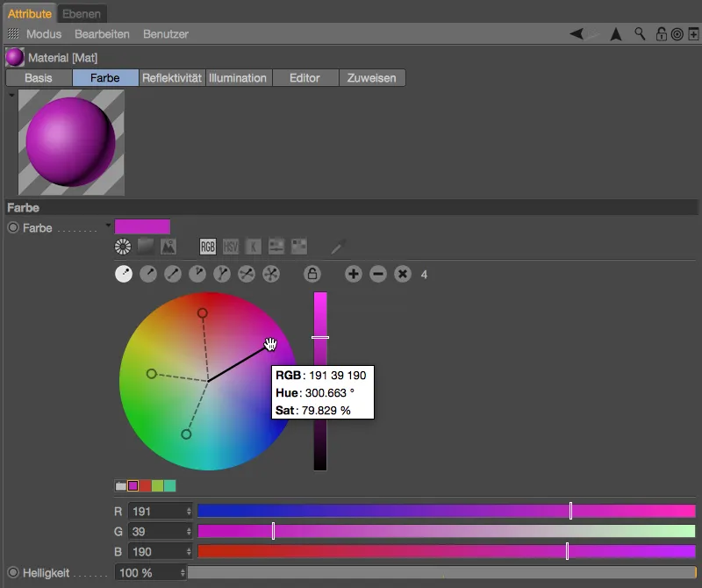Select the color wheel mode icon
Viewport: 702px width, 588px height.
pyautogui.click(x=123, y=247)
